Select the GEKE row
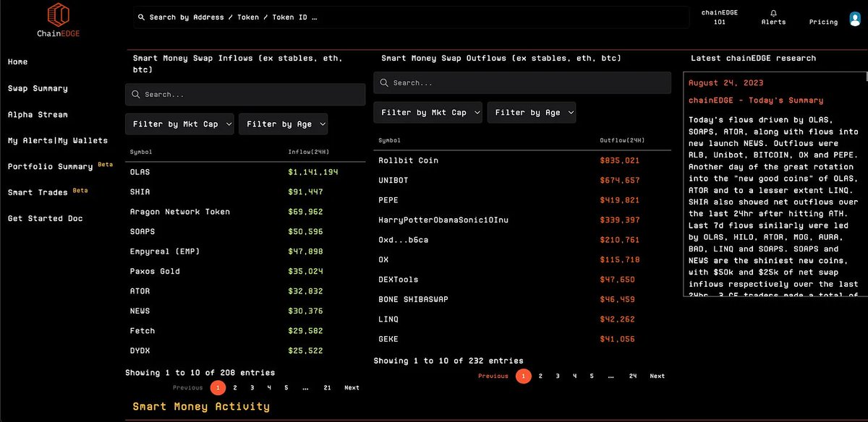 tap(522, 339)
